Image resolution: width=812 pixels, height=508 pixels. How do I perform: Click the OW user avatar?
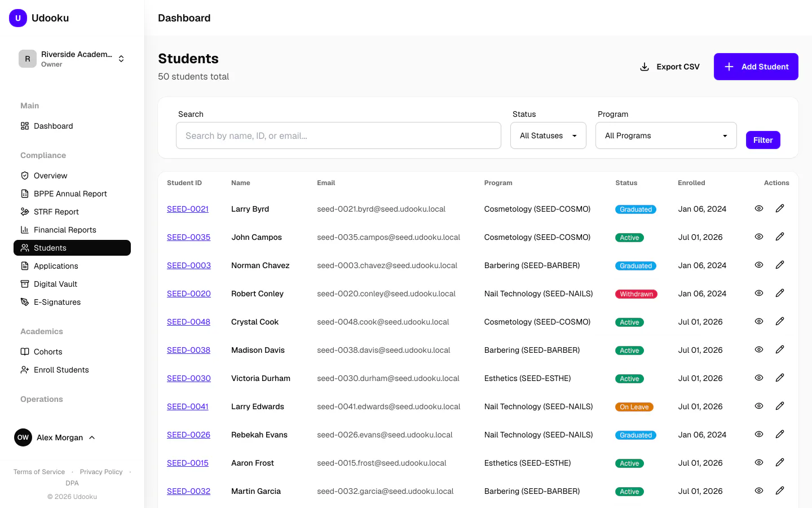point(23,437)
